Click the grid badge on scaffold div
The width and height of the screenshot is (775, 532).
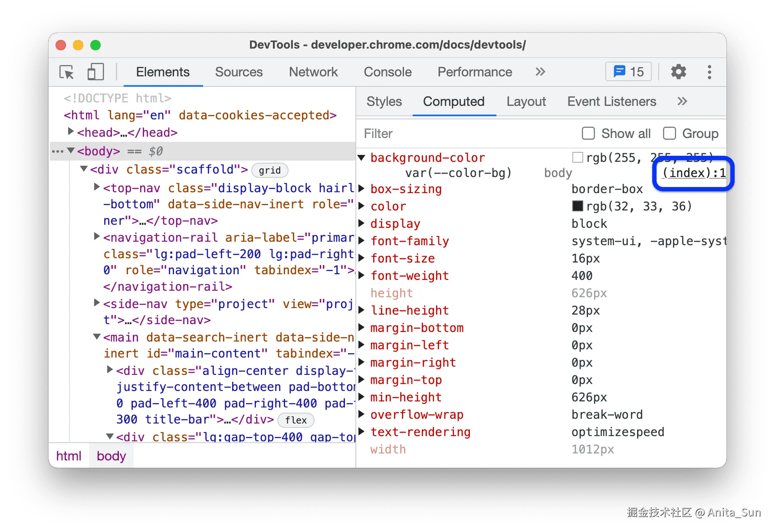(270, 171)
